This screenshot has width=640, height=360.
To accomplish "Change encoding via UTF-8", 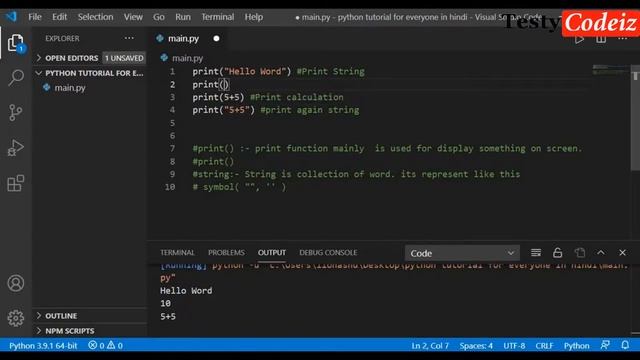I will click(x=514, y=345).
